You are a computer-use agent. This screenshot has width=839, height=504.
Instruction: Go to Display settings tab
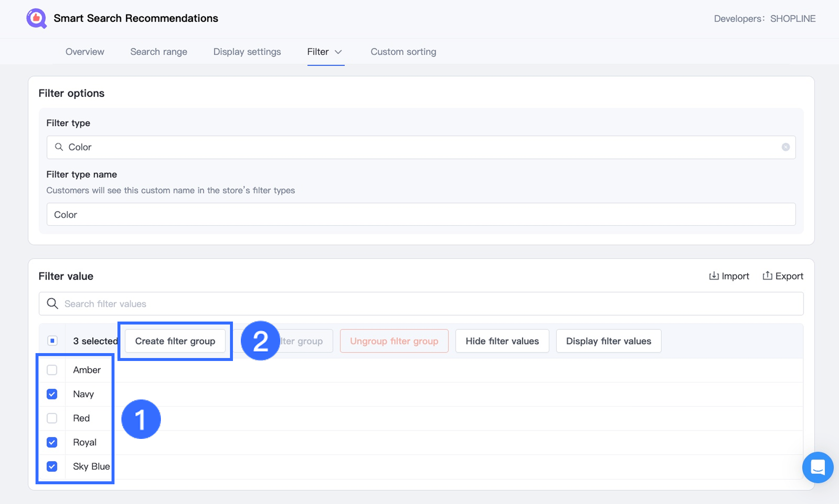point(247,52)
